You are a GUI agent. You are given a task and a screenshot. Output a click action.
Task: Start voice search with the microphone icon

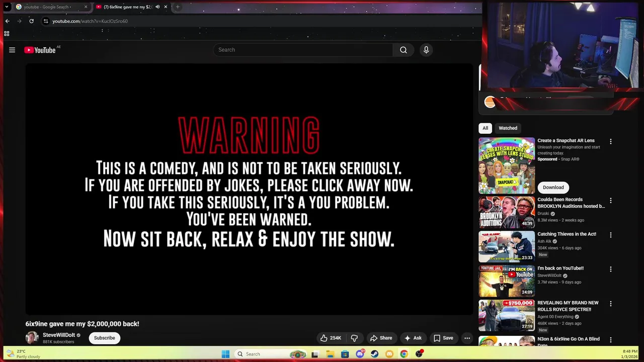point(426,50)
